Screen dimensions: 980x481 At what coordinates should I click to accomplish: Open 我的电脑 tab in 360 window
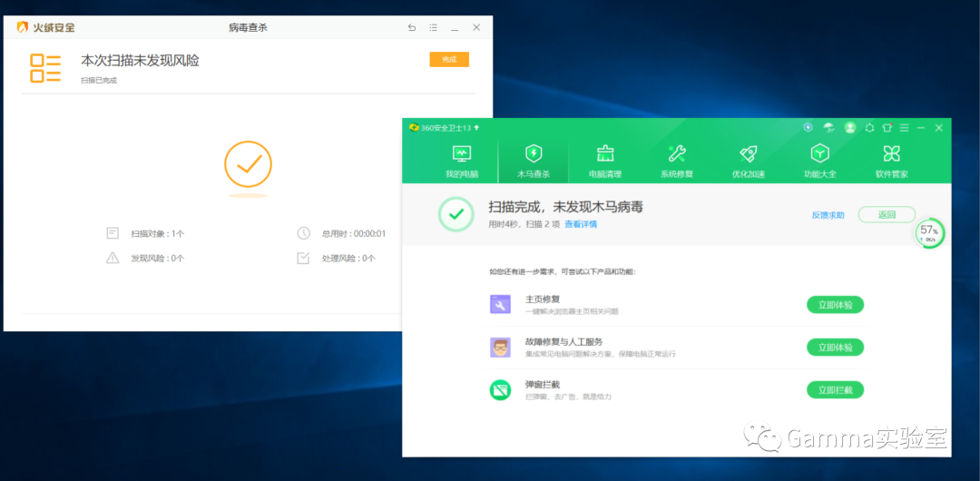pos(462,162)
